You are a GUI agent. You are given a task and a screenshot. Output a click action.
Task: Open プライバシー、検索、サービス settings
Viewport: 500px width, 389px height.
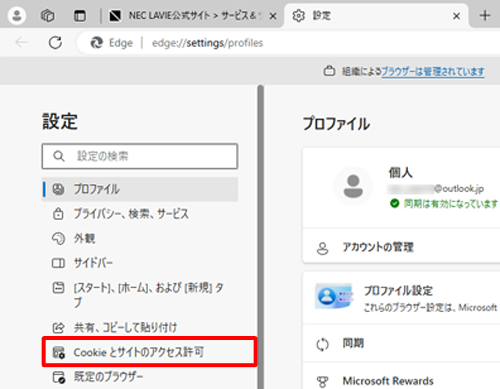coord(140,214)
